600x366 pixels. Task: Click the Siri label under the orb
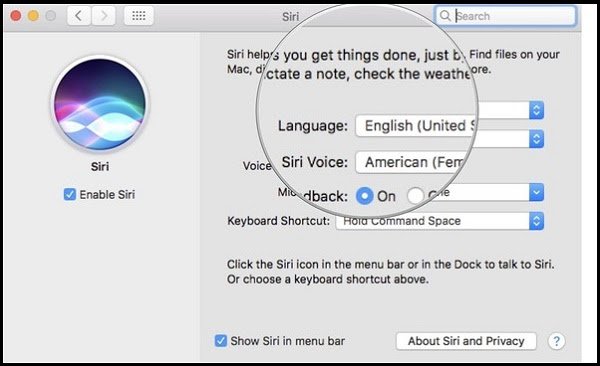click(x=100, y=167)
